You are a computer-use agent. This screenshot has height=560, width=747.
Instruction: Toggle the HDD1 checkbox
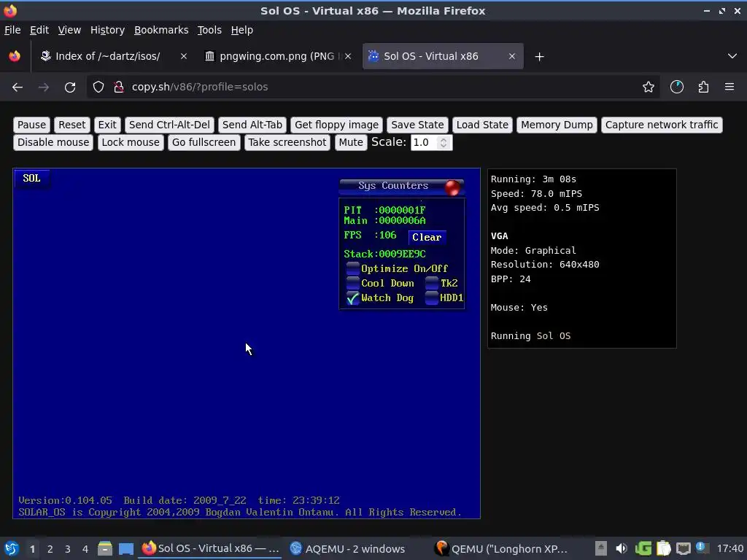tap(432, 297)
